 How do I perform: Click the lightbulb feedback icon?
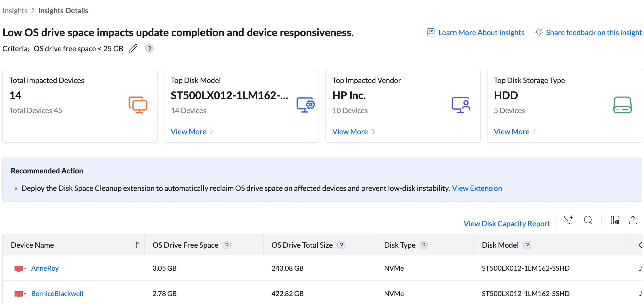tap(539, 33)
